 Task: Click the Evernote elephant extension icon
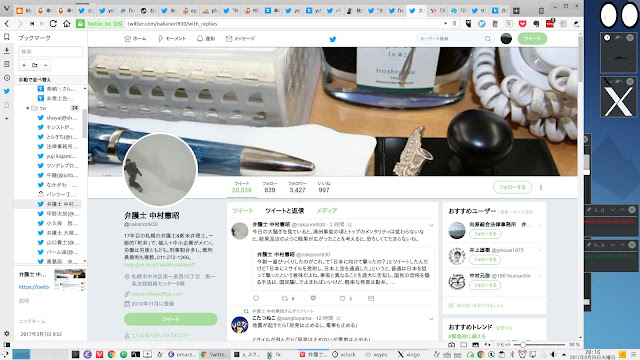click(536, 24)
